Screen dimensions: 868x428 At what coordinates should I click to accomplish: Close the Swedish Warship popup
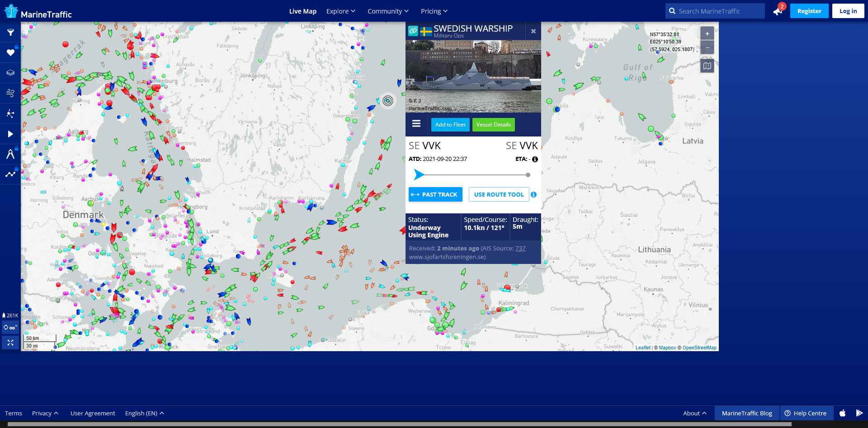pyautogui.click(x=533, y=31)
